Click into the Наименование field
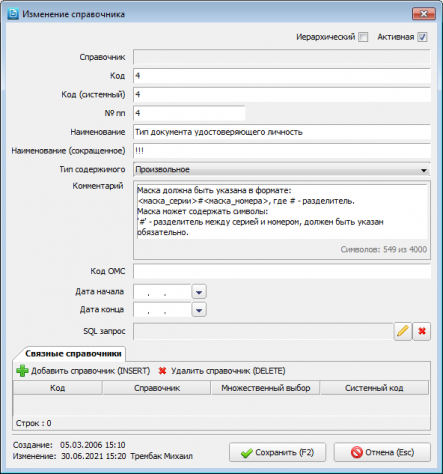This screenshot has width=443, height=474. pyautogui.click(x=282, y=132)
